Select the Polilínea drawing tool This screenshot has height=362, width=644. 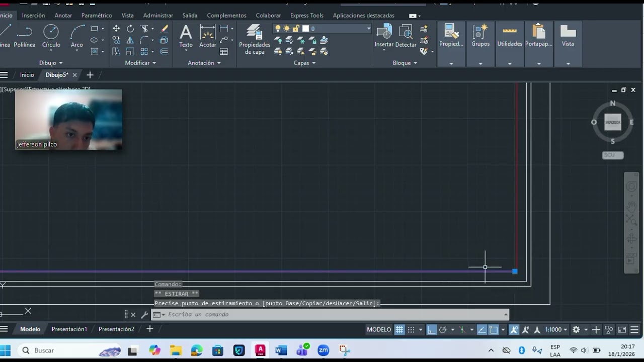pos(24,36)
